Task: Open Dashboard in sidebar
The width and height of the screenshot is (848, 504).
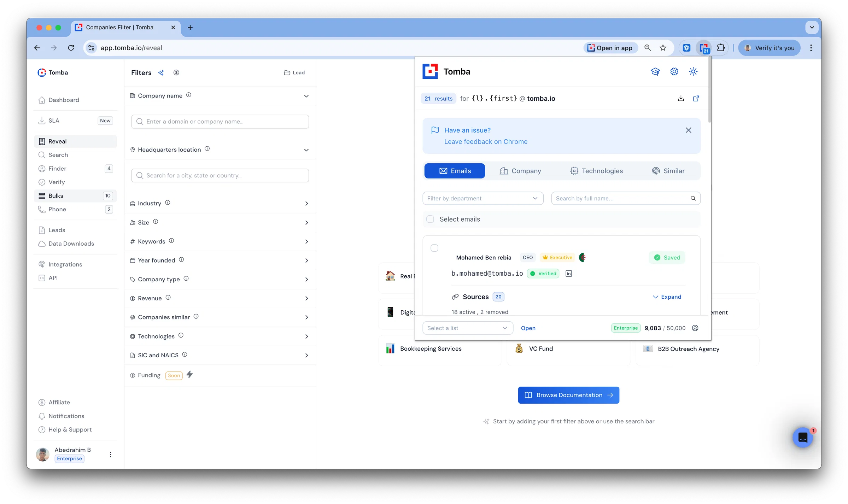Action: (x=75, y=100)
